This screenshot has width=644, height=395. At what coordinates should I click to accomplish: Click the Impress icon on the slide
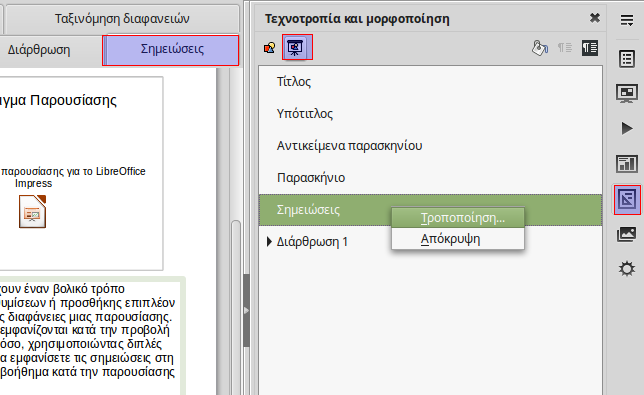[32, 211]
